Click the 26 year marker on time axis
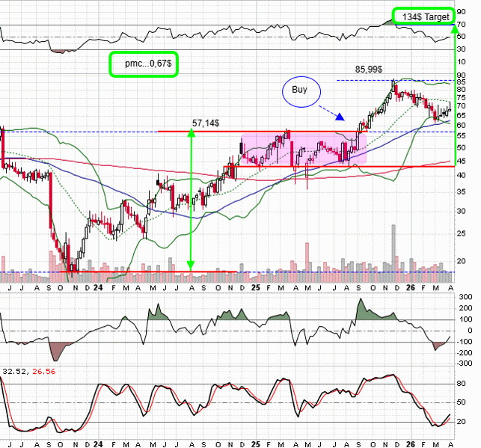Screen dimensions: 481x448 [411, 287]
